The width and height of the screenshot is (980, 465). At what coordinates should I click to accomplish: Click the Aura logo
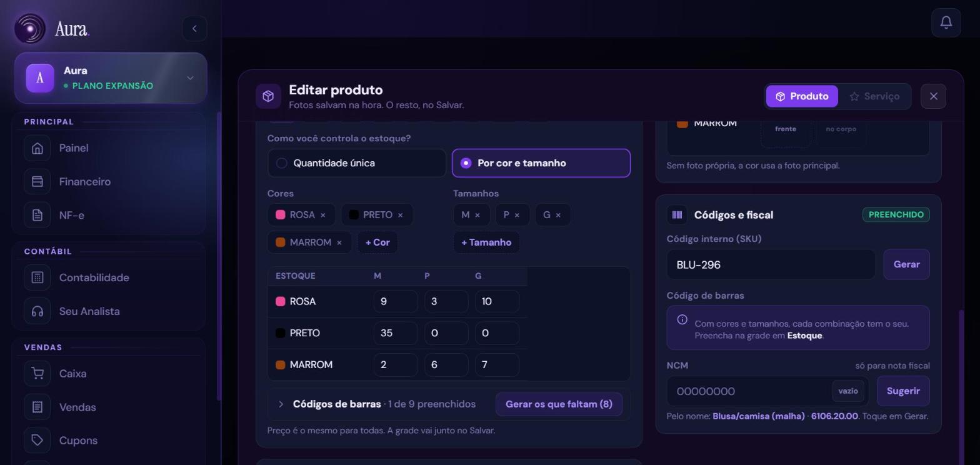[52, 29]
